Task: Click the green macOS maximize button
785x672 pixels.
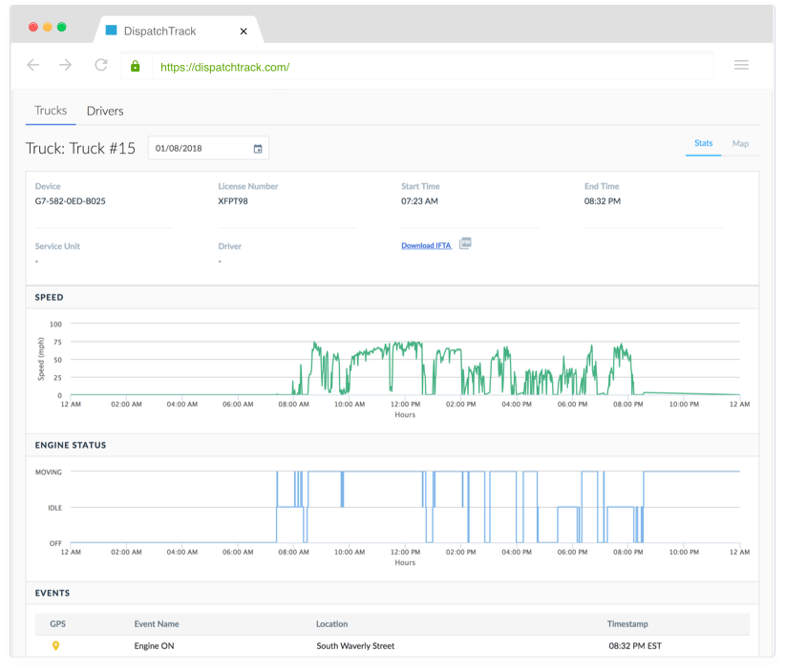Action: click(x=61, y=27)
